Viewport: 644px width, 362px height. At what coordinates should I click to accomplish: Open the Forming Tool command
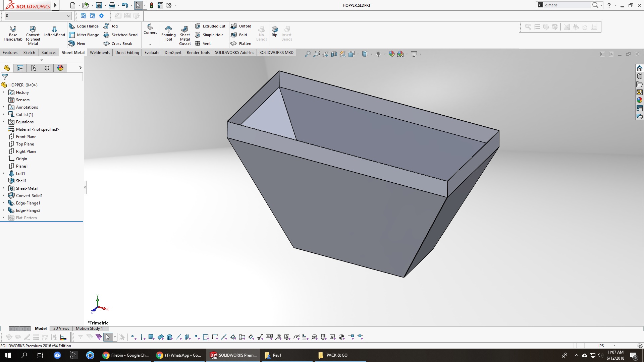click(x=168, y=34)
